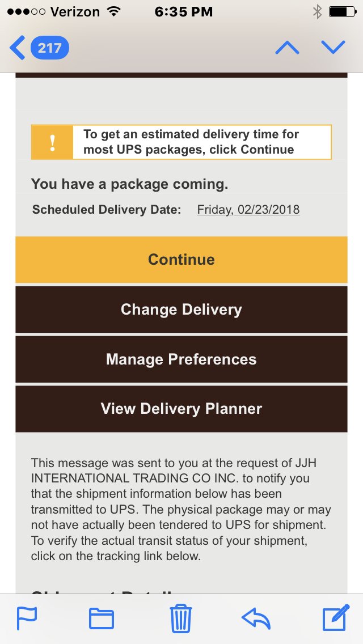
Task: Go to previous message with up chevron
Action: (288, 48)
